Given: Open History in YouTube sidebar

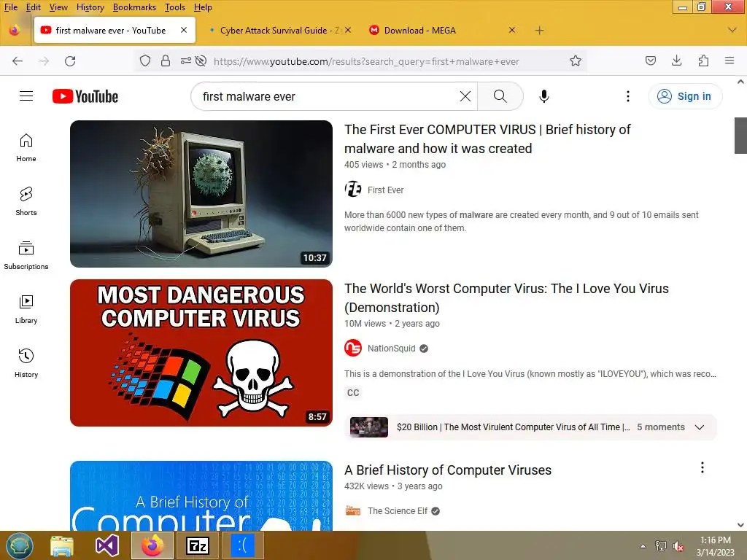Looking at the screenshot, I should click(x=26, y=363).
